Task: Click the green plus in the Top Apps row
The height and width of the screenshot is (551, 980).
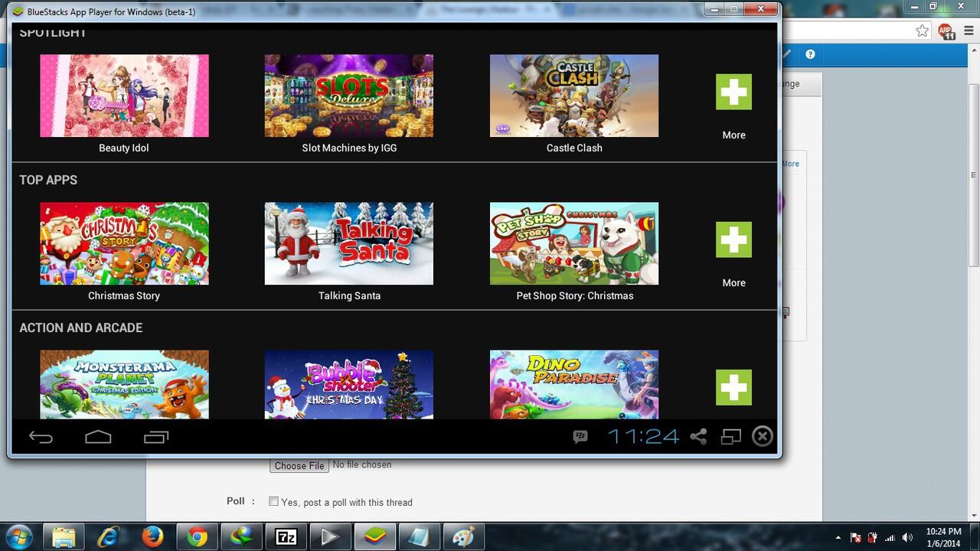Action: (x=733, y=240)
